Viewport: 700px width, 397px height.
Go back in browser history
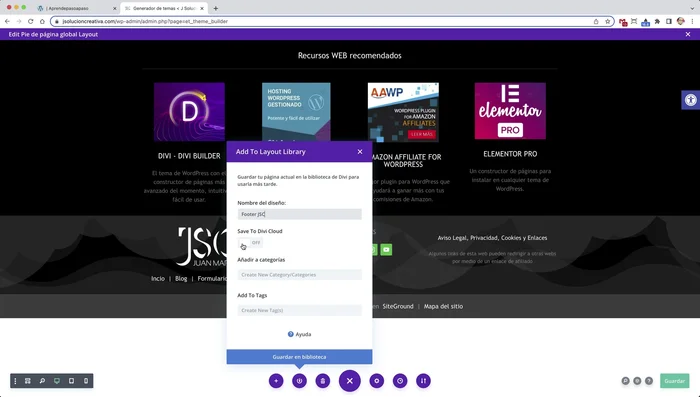point(7,21)
